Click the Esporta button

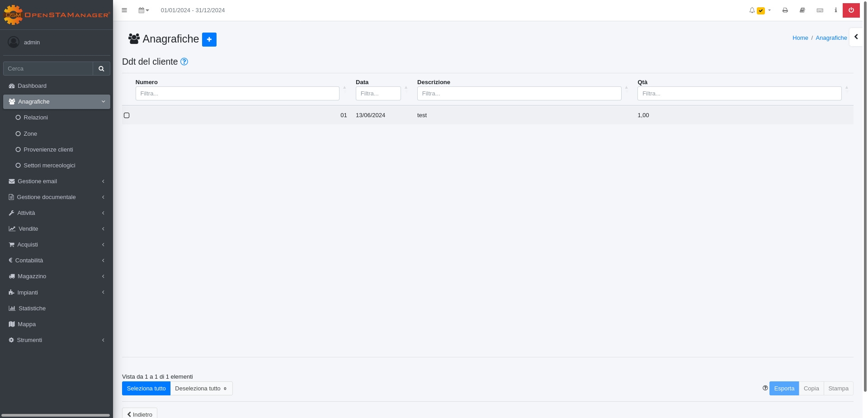coord(784,389)
